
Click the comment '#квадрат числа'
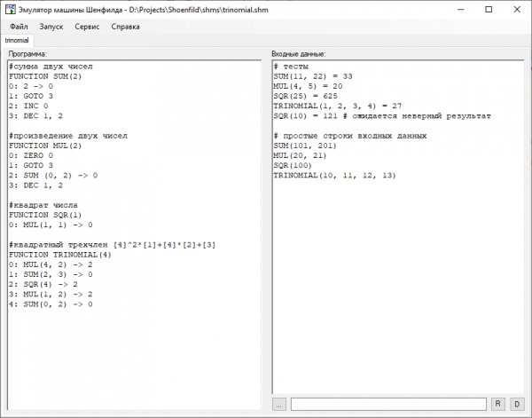[43, 205]
